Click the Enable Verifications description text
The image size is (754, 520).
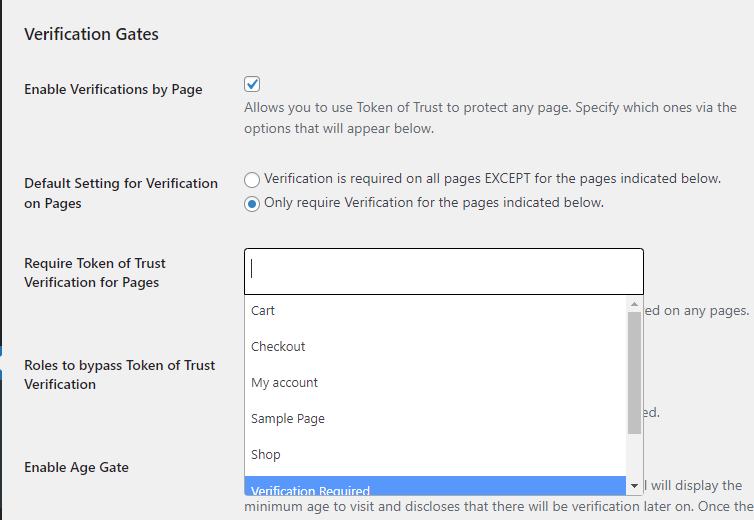pos(490,118)
